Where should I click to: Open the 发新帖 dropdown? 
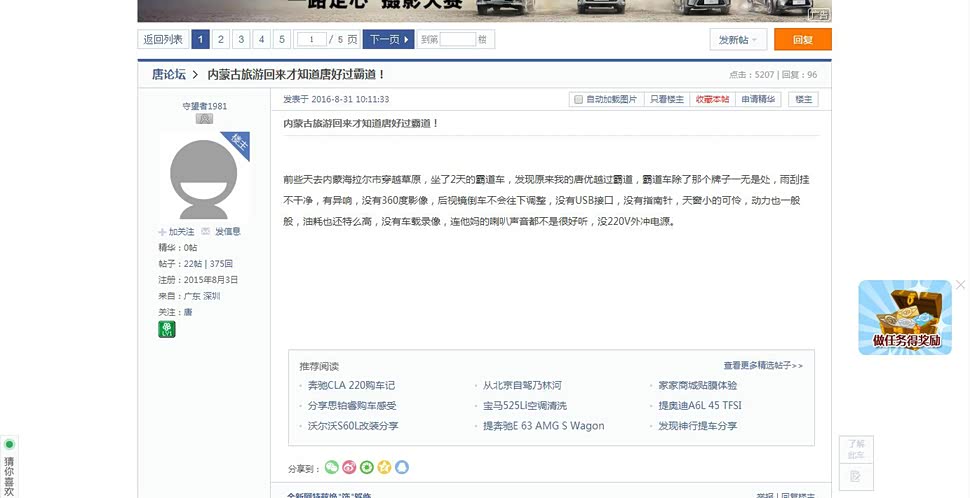click(739, 40)
